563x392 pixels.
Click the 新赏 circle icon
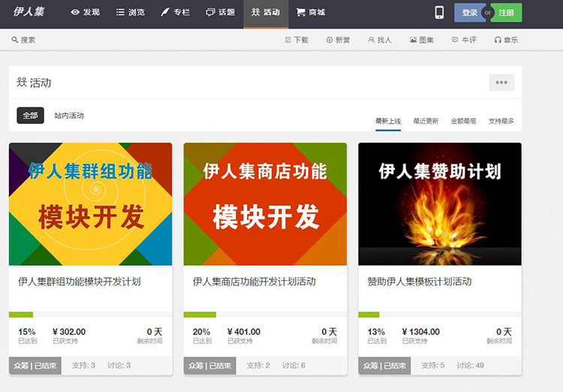coord(330,40)
